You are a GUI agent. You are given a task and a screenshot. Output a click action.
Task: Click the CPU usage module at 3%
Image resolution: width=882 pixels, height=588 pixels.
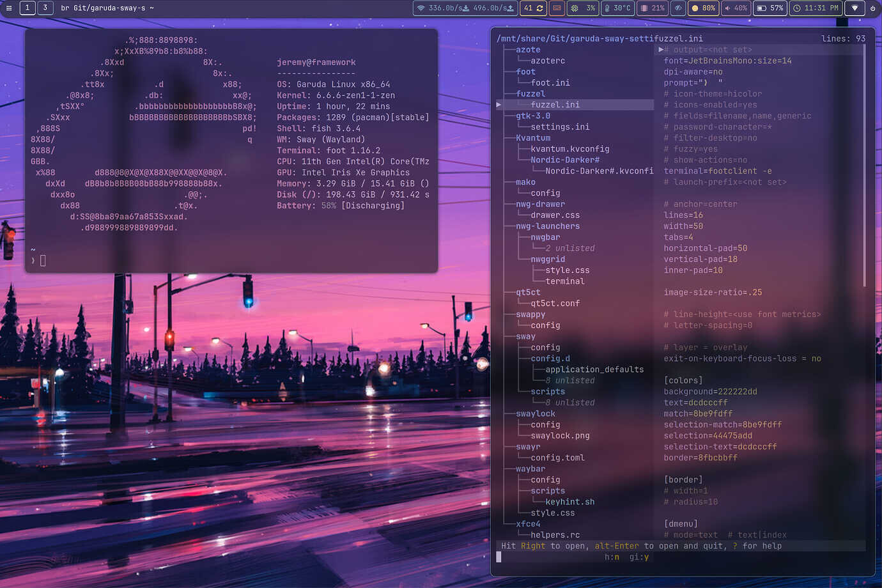click(x=582, y=8)
